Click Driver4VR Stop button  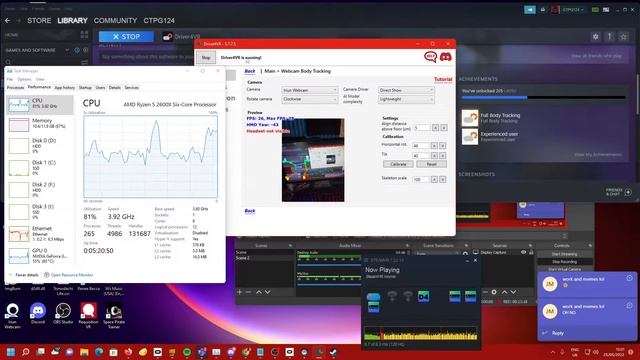click(206, 58)
